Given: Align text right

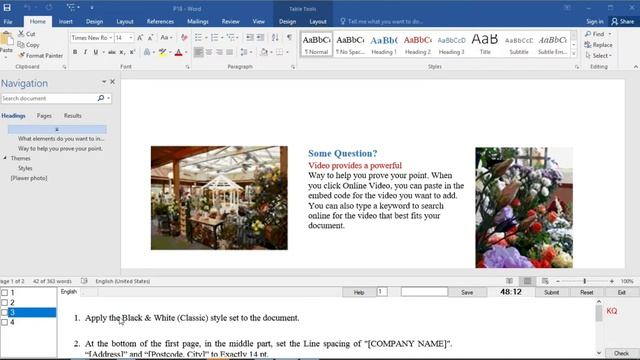Looking at the screenshot, I should pos(219,52).
